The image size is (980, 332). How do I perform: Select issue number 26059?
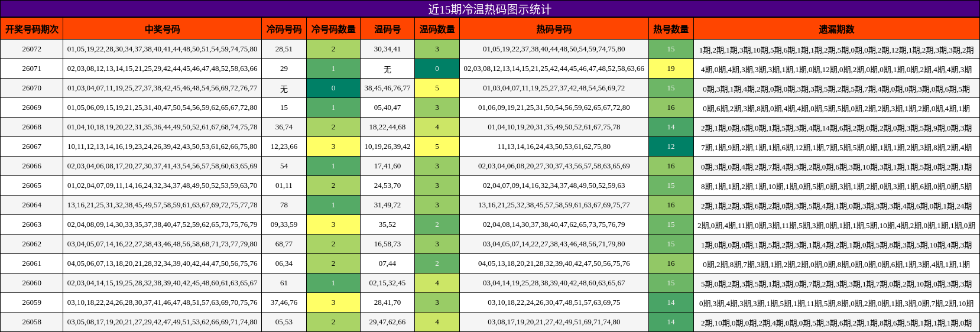[32, 302]
